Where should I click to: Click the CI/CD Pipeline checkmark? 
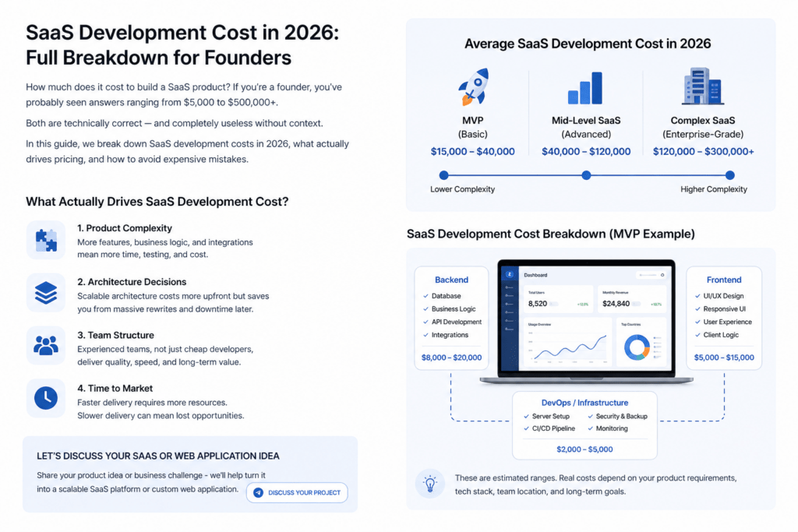click(x=527, y=428)
